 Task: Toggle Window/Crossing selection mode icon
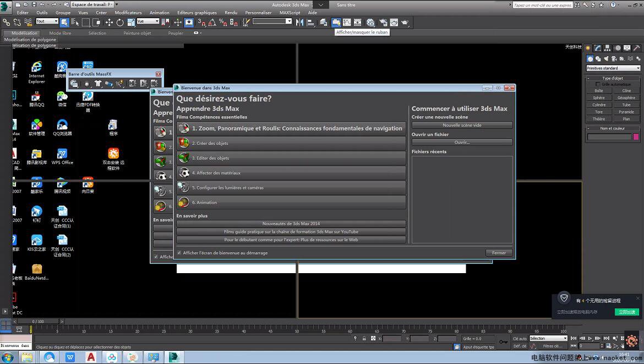(x=96, y=22)
